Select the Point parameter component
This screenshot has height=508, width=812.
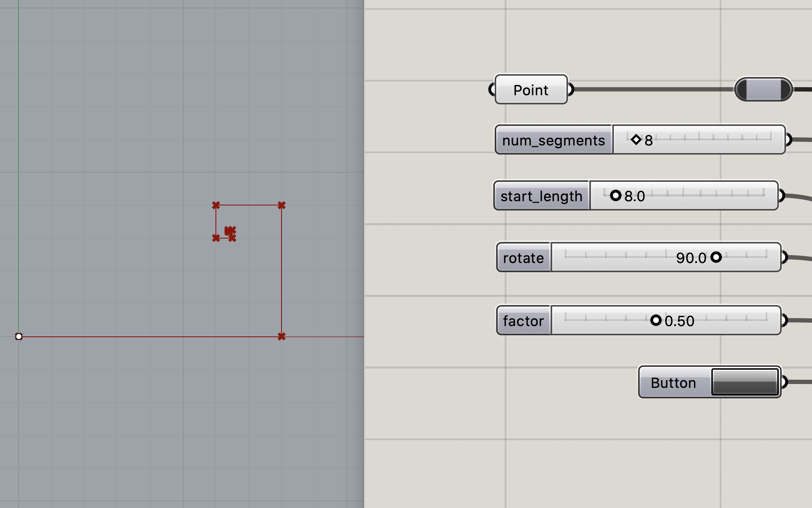(531, 90)
